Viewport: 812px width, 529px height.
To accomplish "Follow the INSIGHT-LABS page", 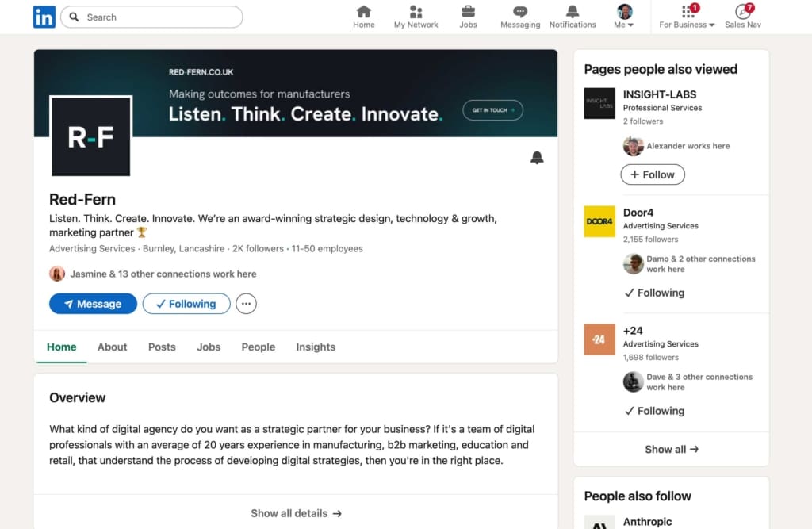I will point(653,174).
